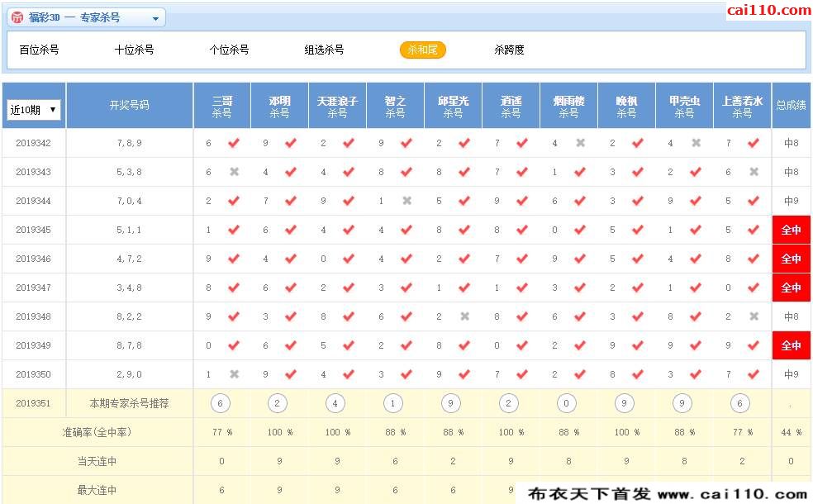Click the gray X in 智之 column, row 2019344

coord(407,201)
